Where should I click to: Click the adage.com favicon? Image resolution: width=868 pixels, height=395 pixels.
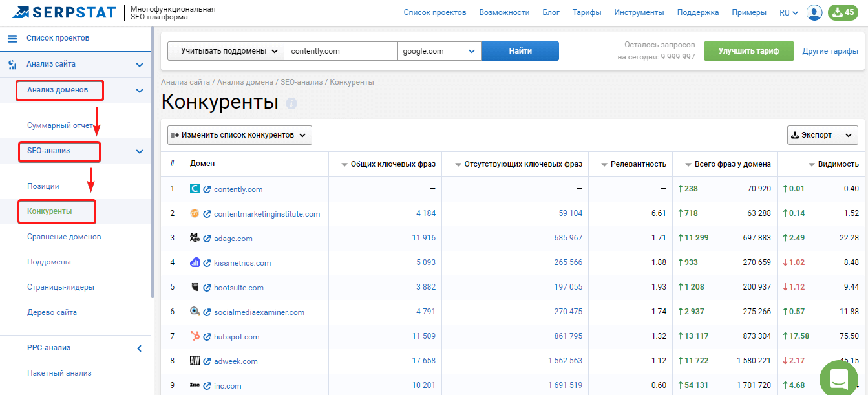195,238
